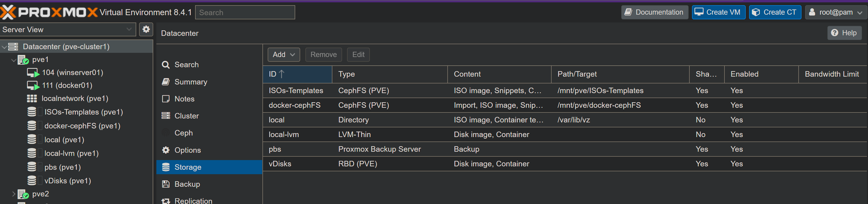Click the pve1 node icon
The height and width of the screenshot is (204, 868).
[23, 60]
